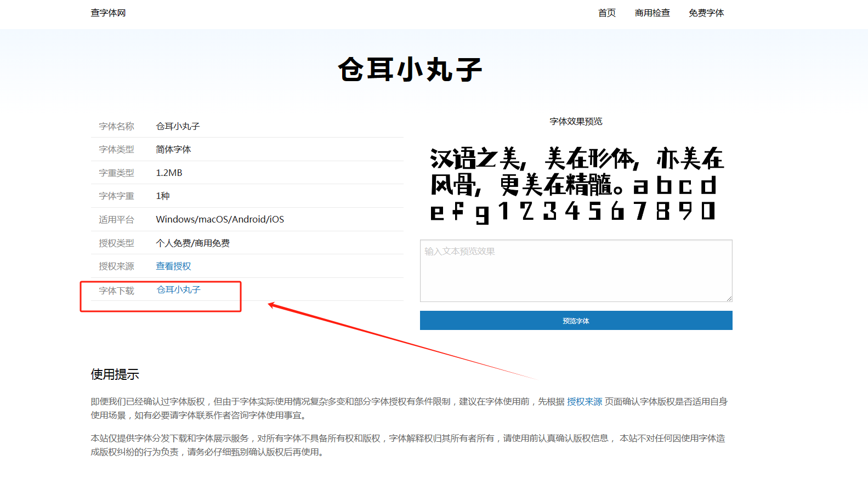Click the 字体类型 label
This screenshot has width=868, height=484.
click(116, 150)
